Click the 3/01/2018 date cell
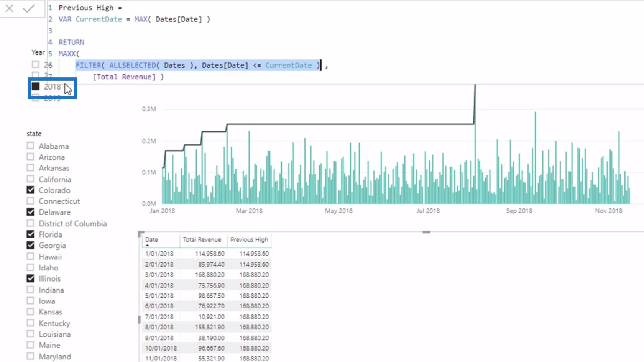644x362 pixels. coord(159,275)
